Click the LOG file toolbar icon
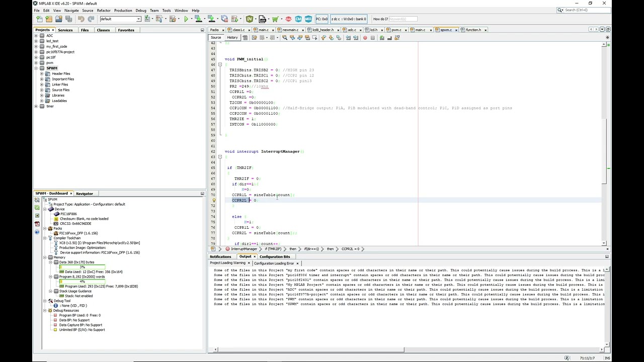The height and width of the screenshot is (362, 644). tap(262, 19)
